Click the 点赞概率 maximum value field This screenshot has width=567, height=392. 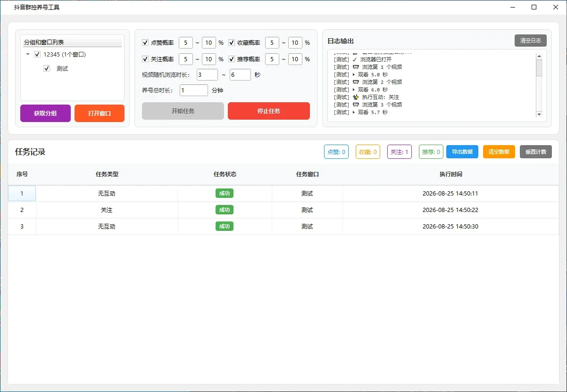click(x=209, y=43)
